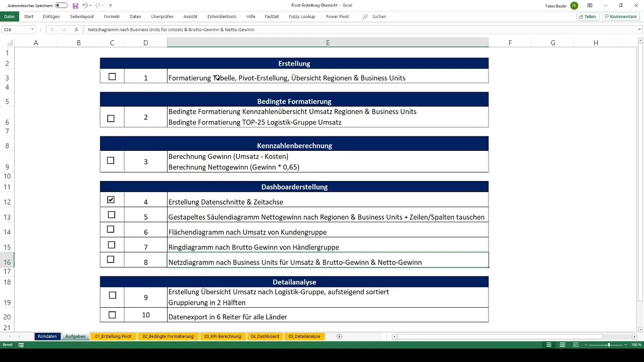Switch to the Formeln ribbon tab
The width and height of the screenshot is (644, 362).
[x=112, y=17]
